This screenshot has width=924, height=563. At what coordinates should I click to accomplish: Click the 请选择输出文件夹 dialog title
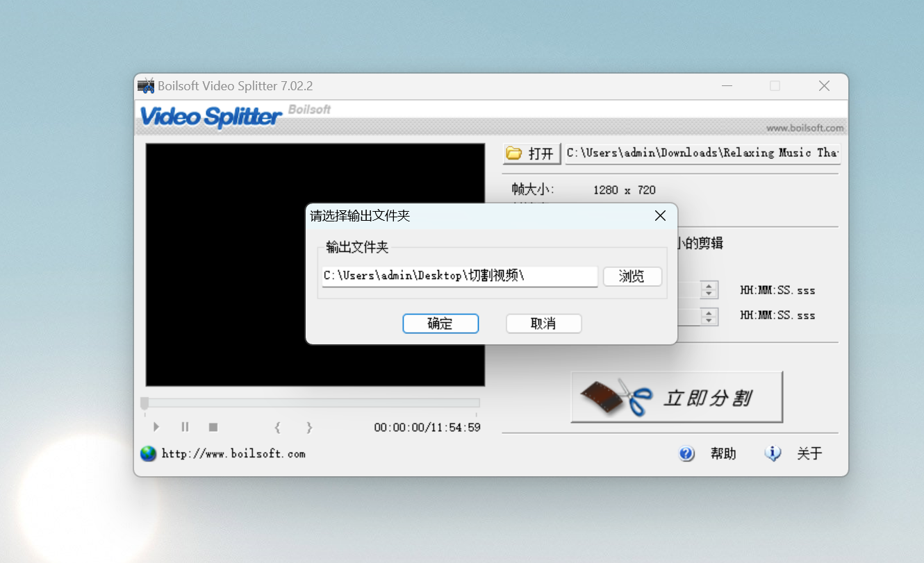(360, 216)
